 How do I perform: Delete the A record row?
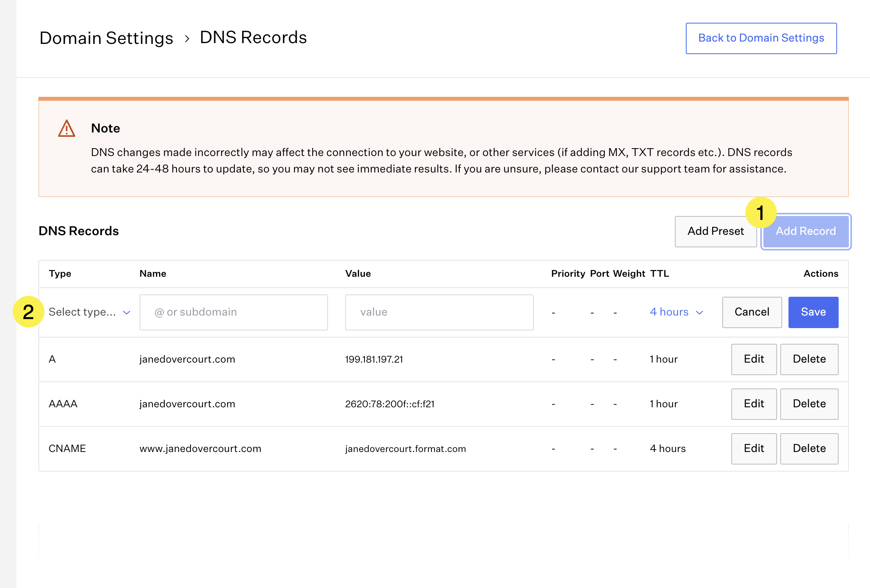809,359
